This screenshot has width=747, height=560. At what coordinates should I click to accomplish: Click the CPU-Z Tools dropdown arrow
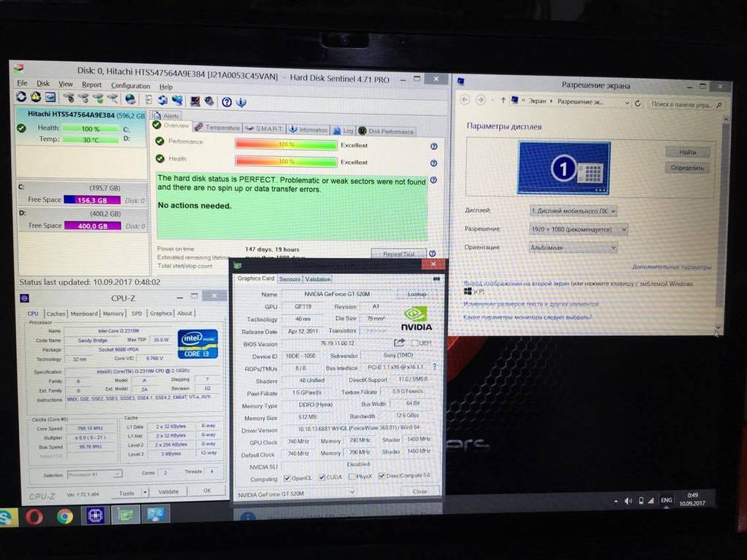click(145, 492)
